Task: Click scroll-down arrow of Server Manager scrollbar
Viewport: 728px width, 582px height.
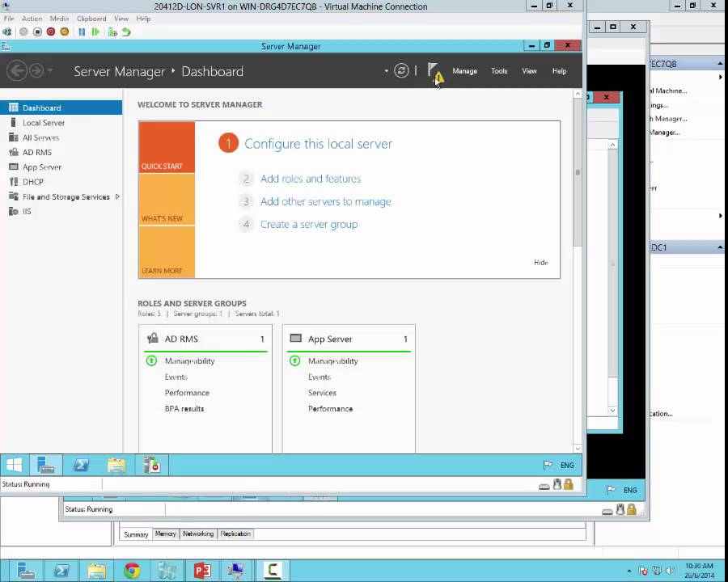Action: [578, 449]
